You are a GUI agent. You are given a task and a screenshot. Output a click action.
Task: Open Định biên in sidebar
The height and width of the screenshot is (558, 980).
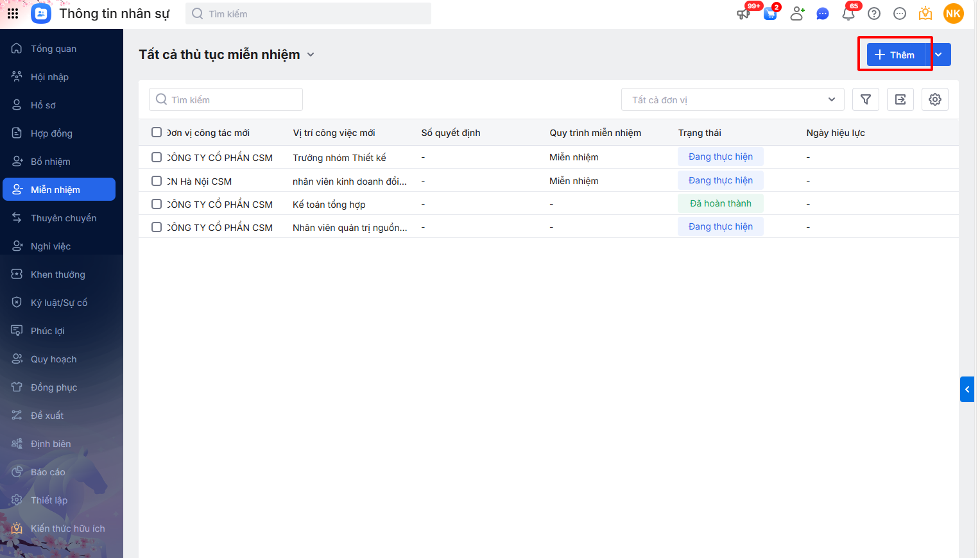[x=59, y=444]
